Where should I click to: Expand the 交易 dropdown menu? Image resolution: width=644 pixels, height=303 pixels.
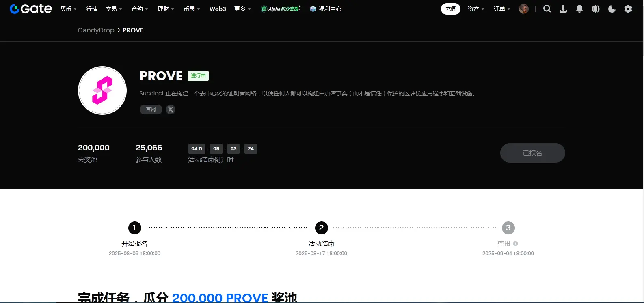114,9
